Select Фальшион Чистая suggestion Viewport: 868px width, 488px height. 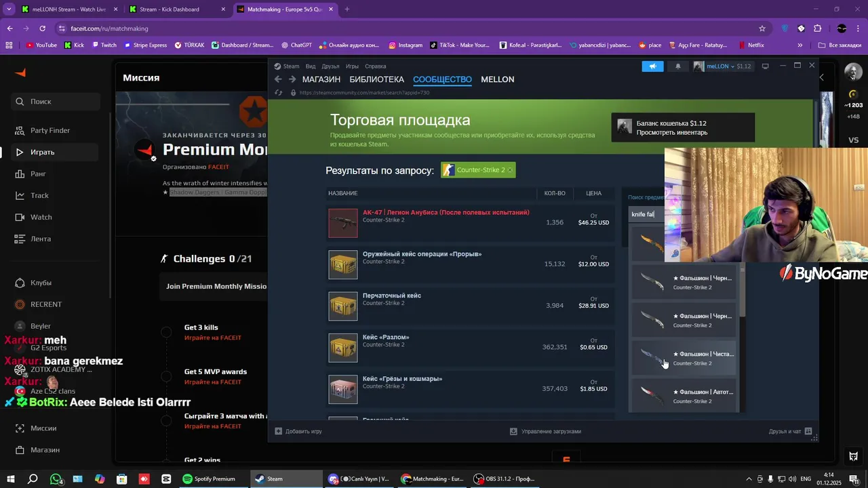(684, 358)
